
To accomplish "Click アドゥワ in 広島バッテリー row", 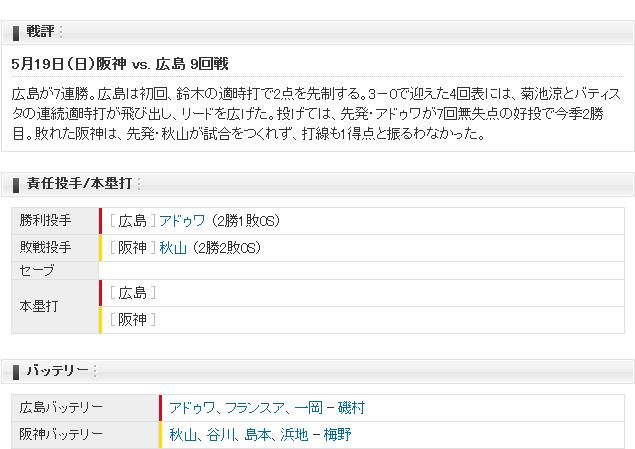I will coord(192,408).
